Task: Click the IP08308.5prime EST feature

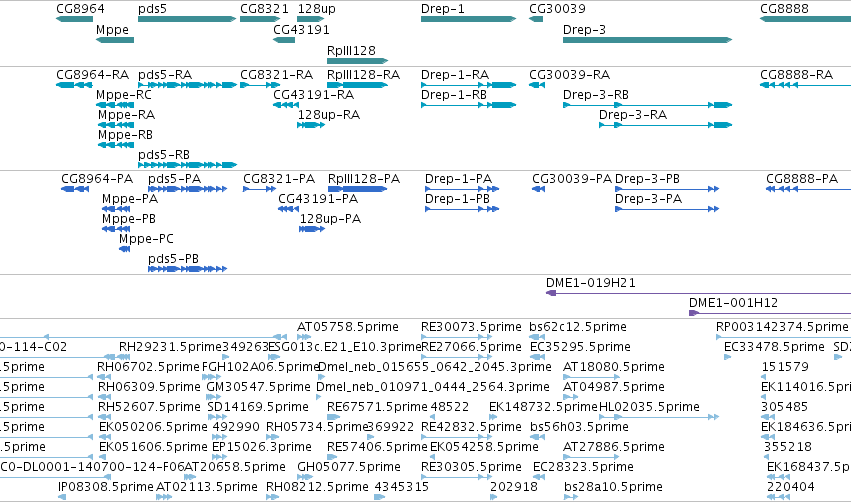Action: (62, 498)
